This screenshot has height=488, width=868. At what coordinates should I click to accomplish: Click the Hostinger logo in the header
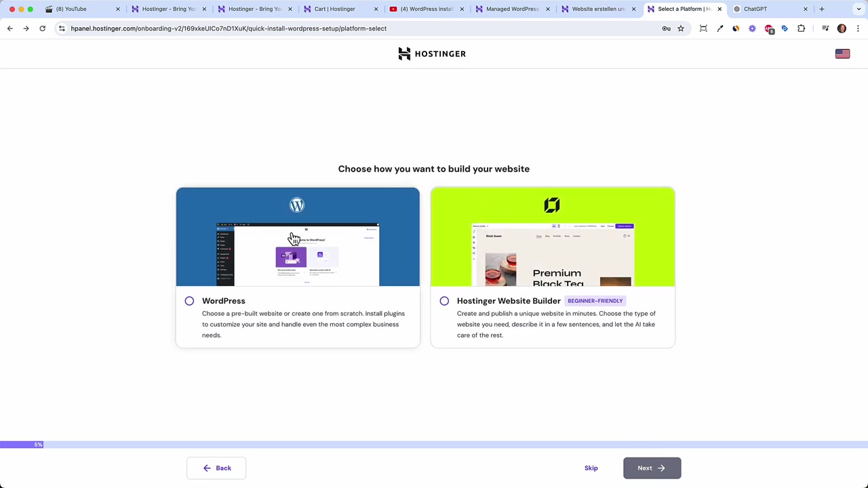[x=432, y=54]
